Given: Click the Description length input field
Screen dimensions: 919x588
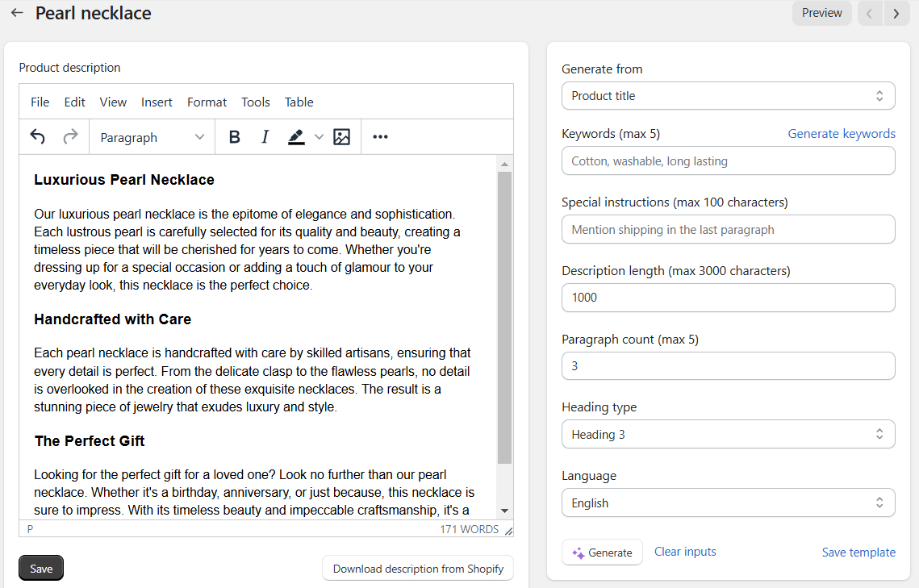Looking at the screenshot, I should coord(728,298).
